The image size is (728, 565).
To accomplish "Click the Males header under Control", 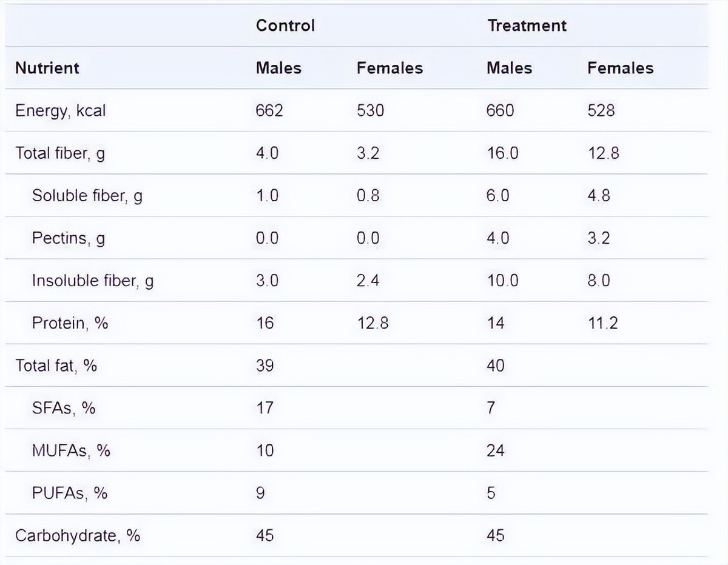I will pos(278,67).
